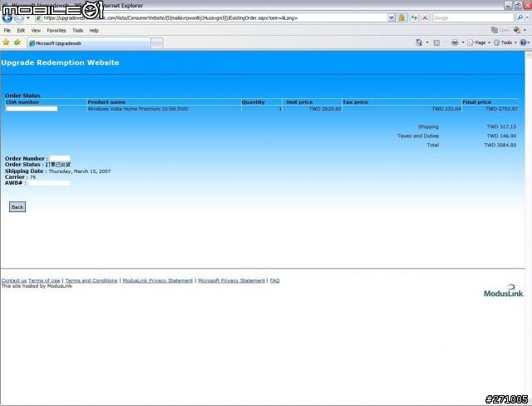The width and height of the screenshot is (532, 406).
Task: Click the Final price value TWD 2751.87
Action: pyautogui.click(x=501, y=109)
